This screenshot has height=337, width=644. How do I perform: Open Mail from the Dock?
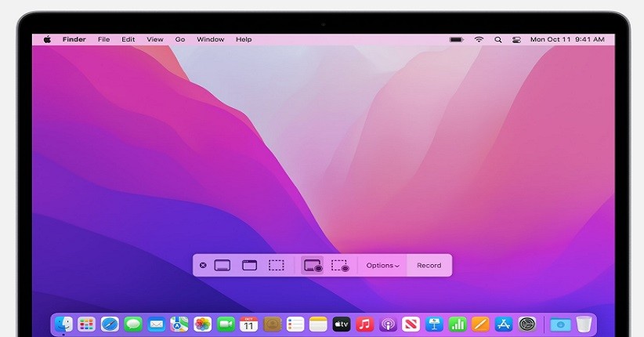click(x=156, y=324)
